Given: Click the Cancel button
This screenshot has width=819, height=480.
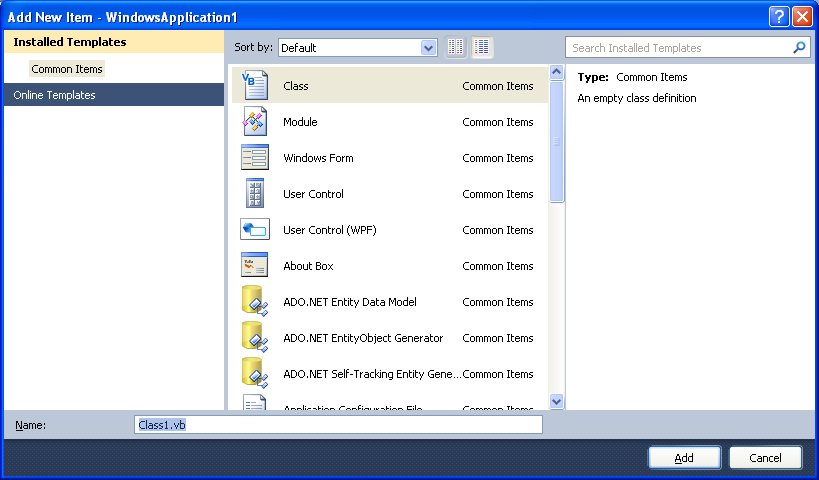Looking at the screenshot, I should pyautogui.click(x=765, y=458).
